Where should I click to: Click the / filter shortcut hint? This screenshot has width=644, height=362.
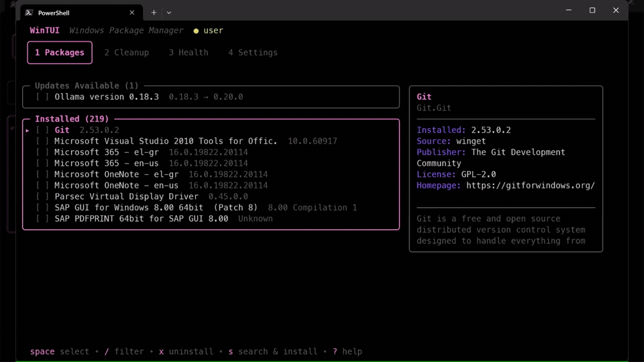pos(124,352)
